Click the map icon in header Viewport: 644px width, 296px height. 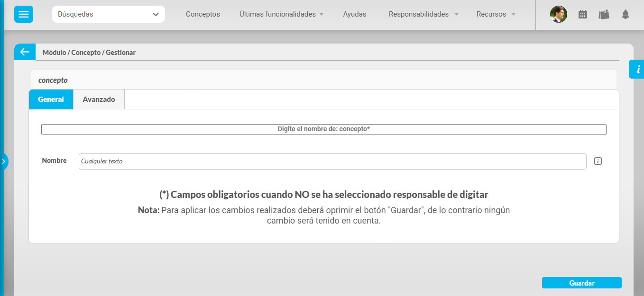pos(604,14)
